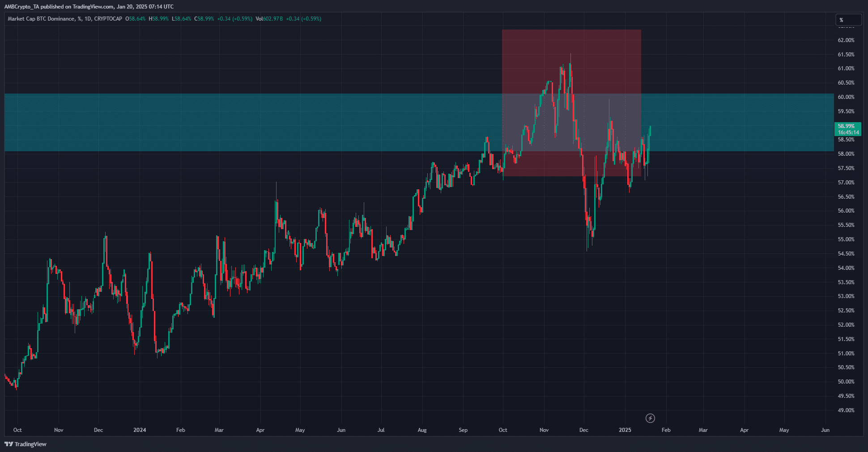Click the TradingView logo at bottom left
868x452 pixels.
coord(26,444)
